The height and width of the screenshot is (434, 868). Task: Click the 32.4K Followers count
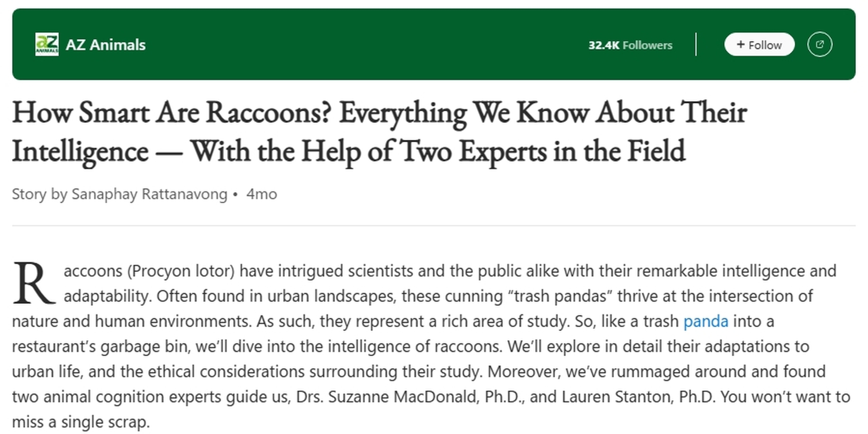point(630,45)
